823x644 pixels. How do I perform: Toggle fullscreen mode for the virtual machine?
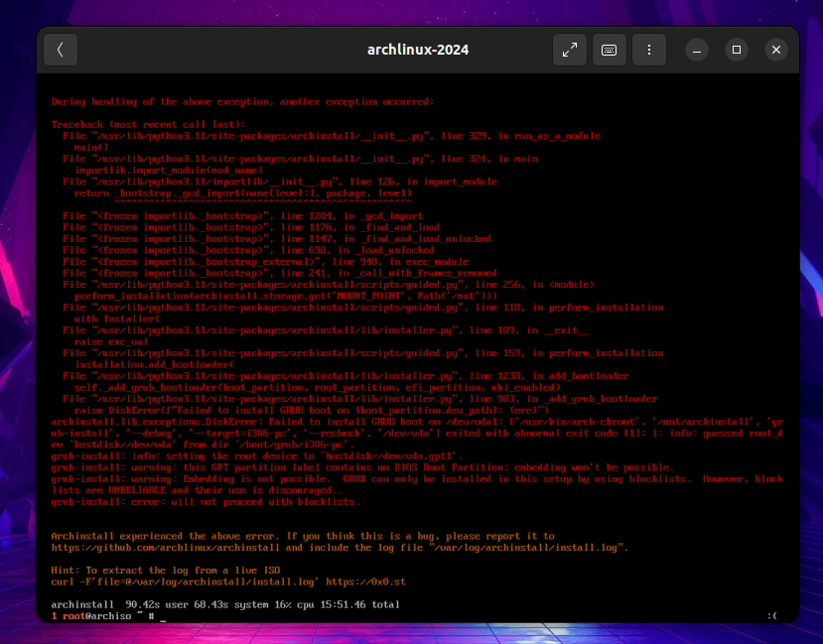[x=570, y=49]
